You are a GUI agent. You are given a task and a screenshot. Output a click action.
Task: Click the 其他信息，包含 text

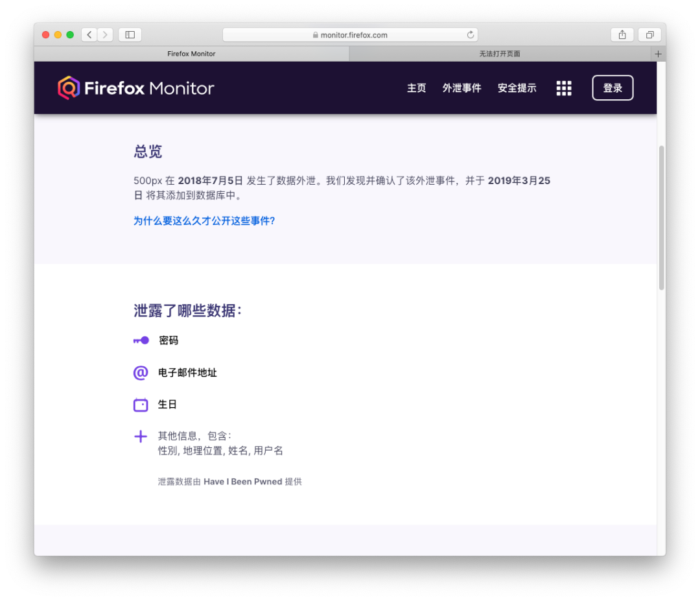point(194,436)
